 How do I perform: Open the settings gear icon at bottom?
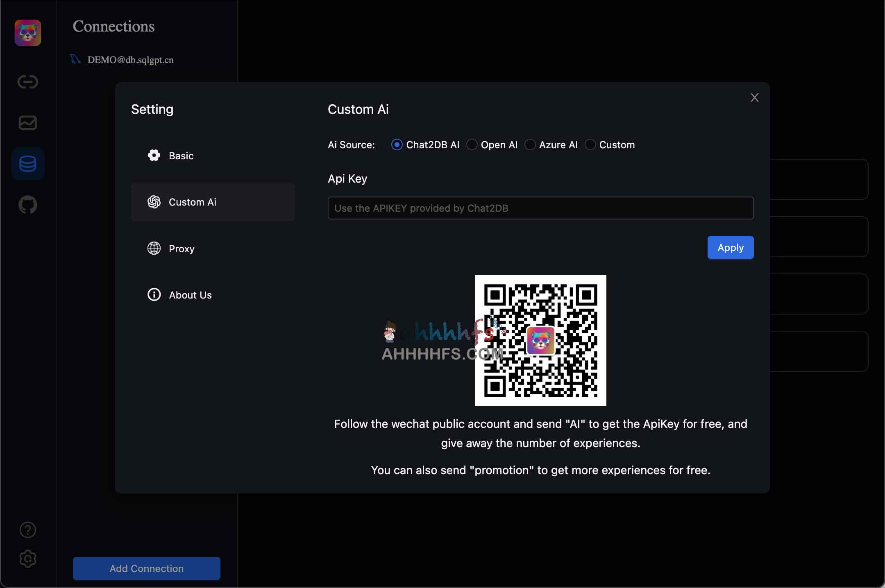(x=27, y=559)
